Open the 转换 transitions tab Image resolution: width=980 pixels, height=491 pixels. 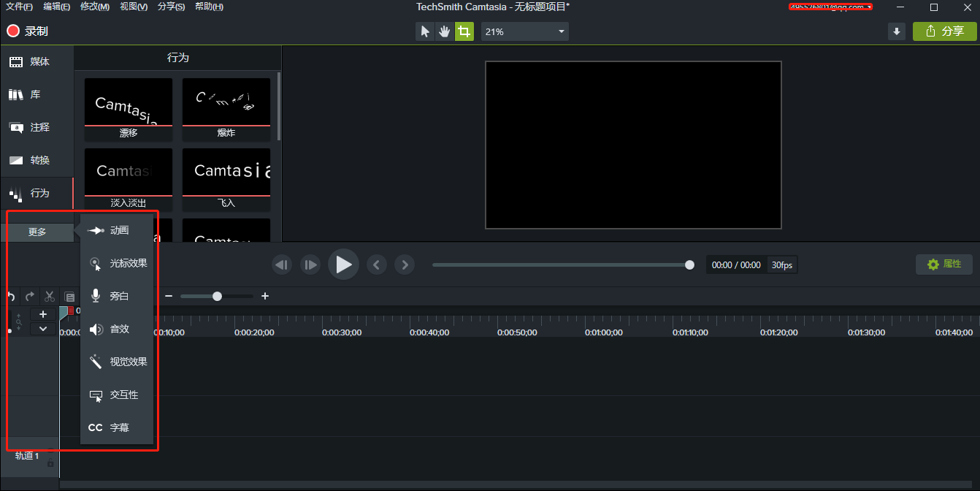coord(37,161)
